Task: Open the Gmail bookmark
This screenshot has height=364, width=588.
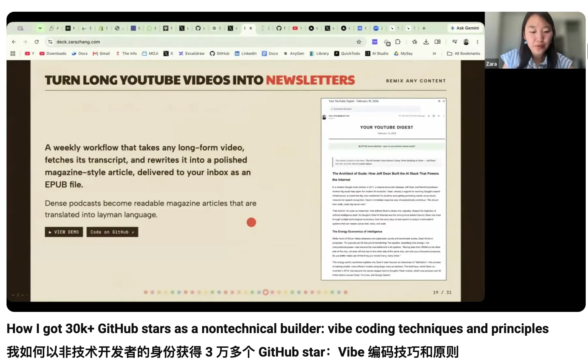Action: [x=101, y=53]
